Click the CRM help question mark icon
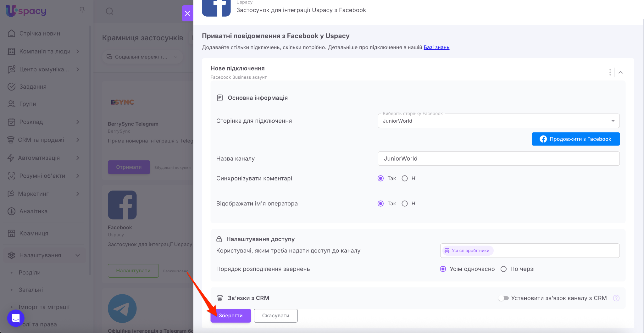 pyautogui.click(x=616, y=298)
